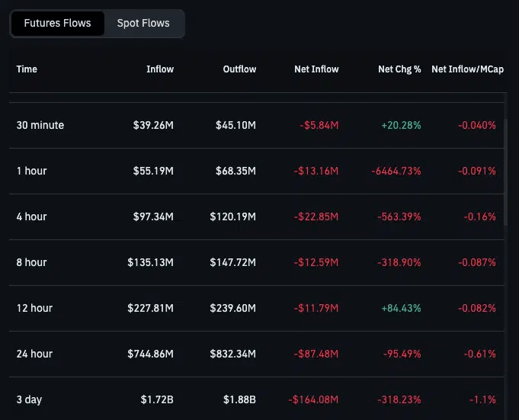Choose the 4 hour timeframe row
This screenshot has height=420, width=519.
click(x=31, y=216)
